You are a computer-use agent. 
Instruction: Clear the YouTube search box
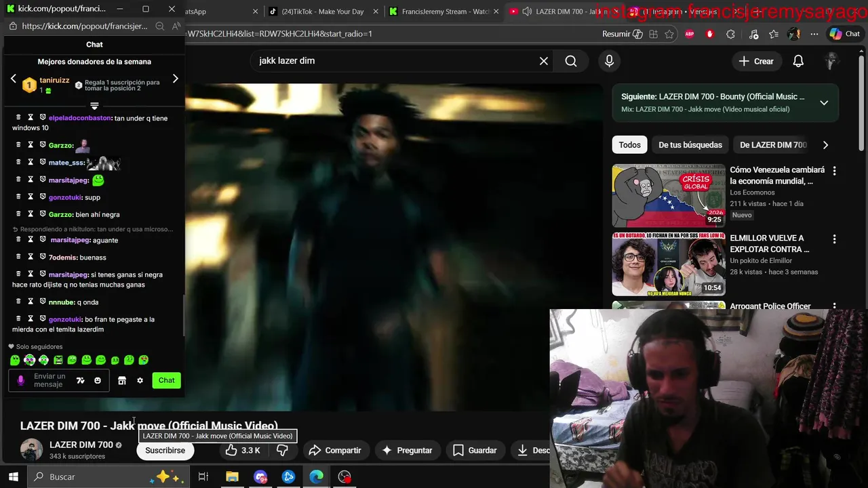pyautogui.click(x=544, y=61)
